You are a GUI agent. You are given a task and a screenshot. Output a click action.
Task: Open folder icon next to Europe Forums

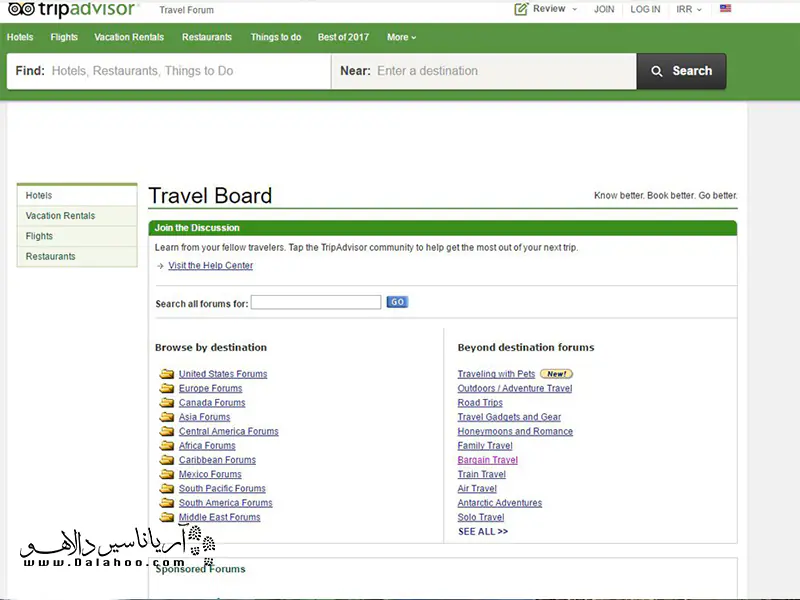point(166,388)
